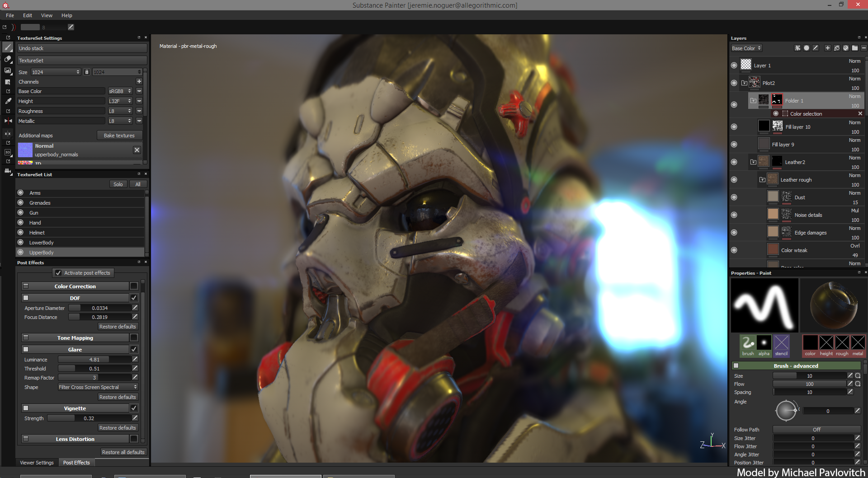Click the add mask circle icon in Layers toolbar
This screenshot has height=478, width=868.
tap(806, 48)
